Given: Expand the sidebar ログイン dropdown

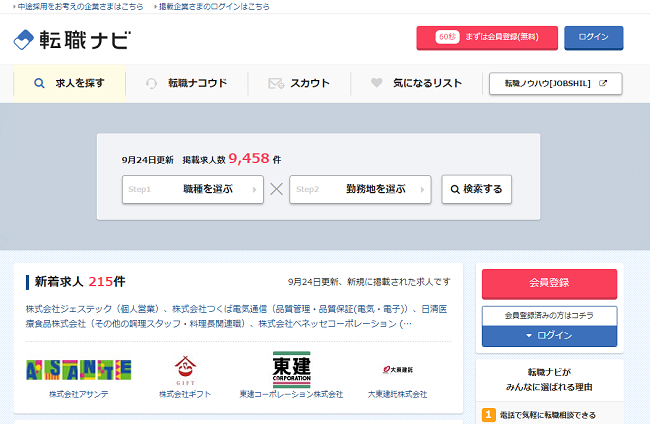Looking at the screenshot, I should [549, 336].
